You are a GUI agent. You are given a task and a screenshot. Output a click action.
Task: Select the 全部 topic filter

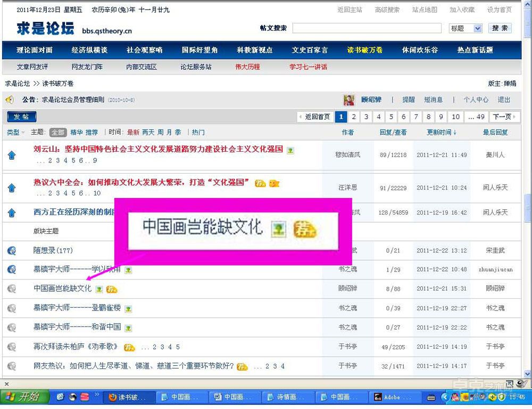coord(58,133)
